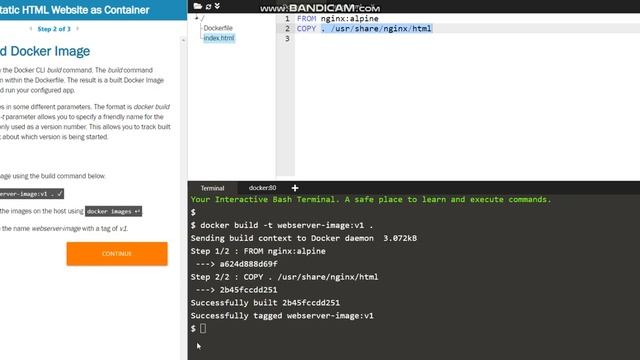Viewport: 640px width, 360px height.
Task: Run the webserver-image:v1 build command snippet
Action: pos(31,194)
